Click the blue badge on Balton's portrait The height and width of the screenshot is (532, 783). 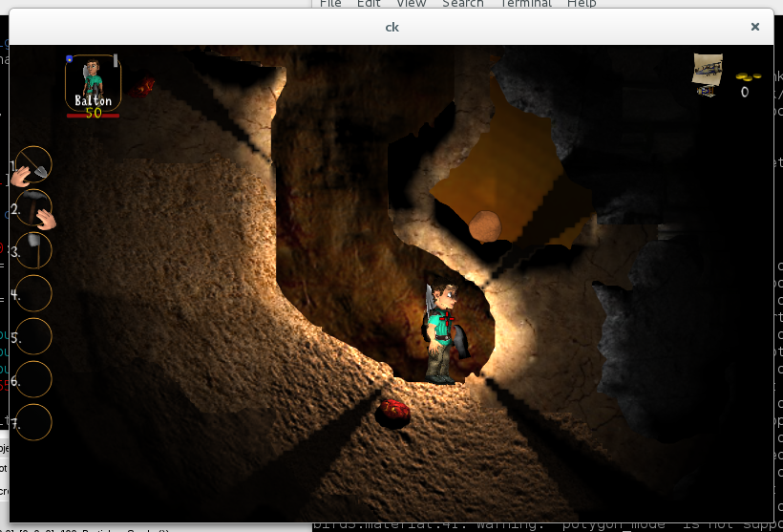(70, 59)
